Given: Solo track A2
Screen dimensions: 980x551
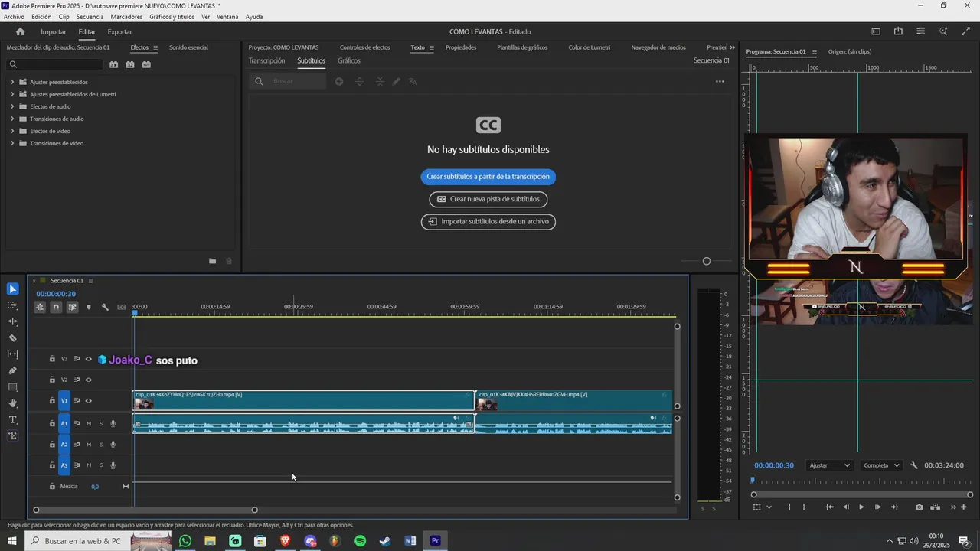Looking at the screenshot, I should 101,445.
